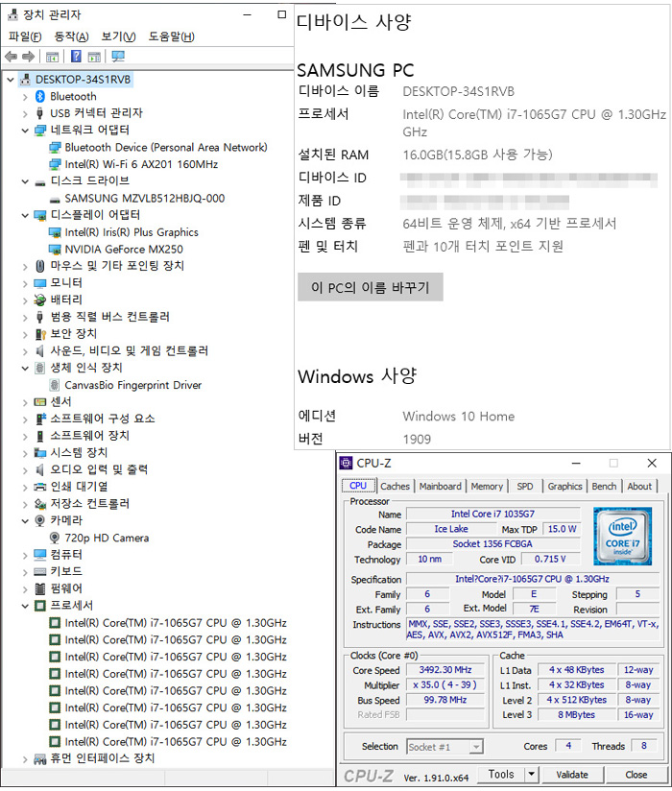Click the speaker icon beside 사운드, 비디오 및 게임 컨트롤러
This screenshot has width=672, height=791.
pyautogui.click(x=40, y=350)
